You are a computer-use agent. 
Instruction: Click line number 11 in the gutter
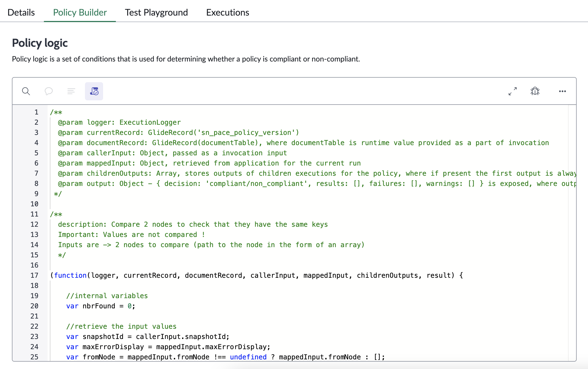34,214
